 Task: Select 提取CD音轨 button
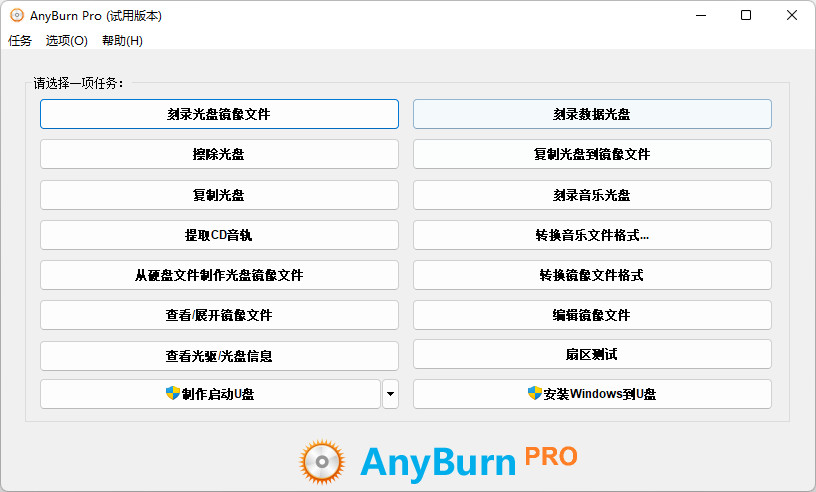pyautogui.click(x=219, y=235)
